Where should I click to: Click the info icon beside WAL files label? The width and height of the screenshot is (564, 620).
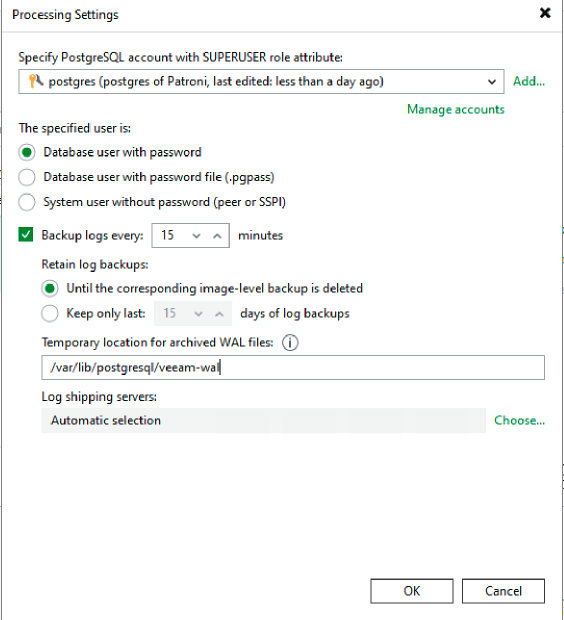click(x=290, y=342)
